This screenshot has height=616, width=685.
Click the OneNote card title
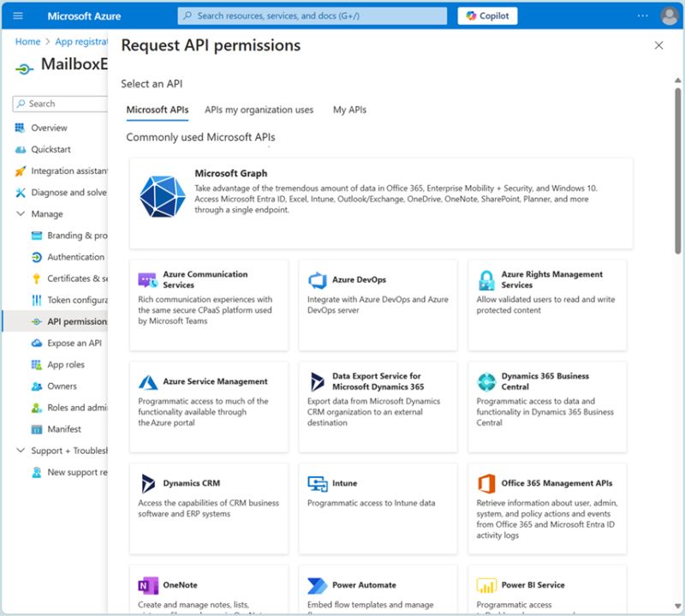180,585
